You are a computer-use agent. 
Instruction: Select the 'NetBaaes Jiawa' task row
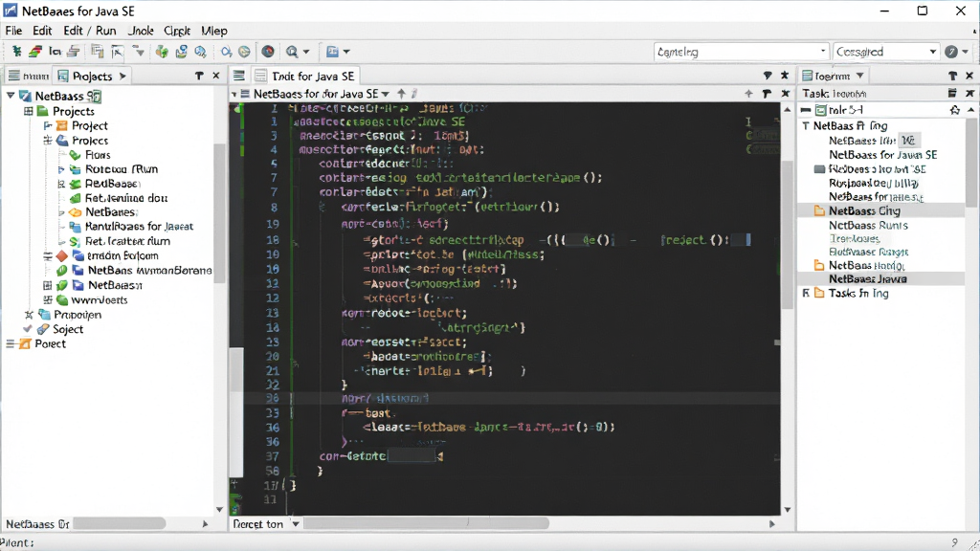[880, 279]
